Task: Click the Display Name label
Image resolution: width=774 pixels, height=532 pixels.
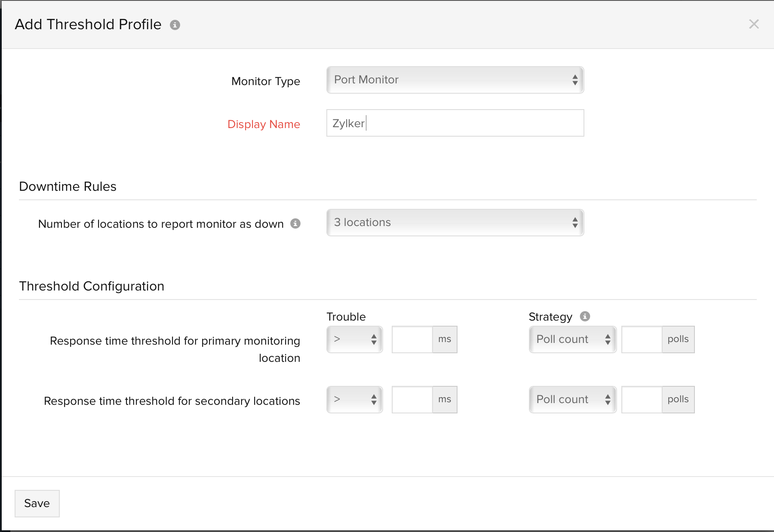Action: point(264,124)
